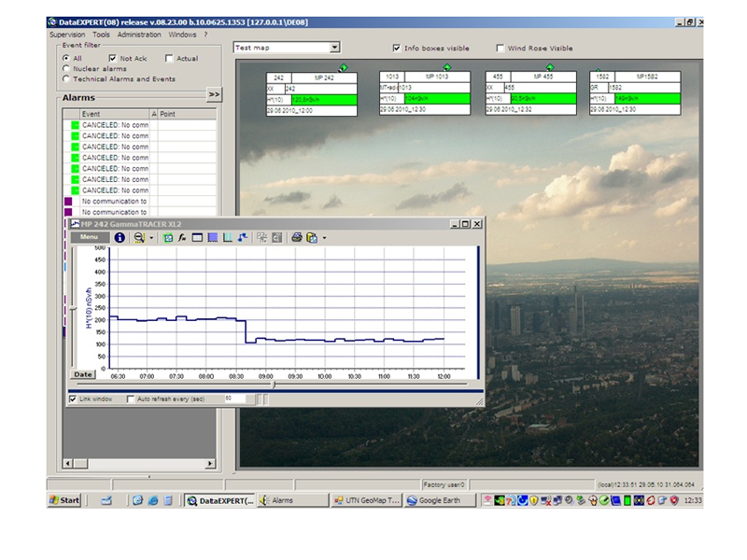Open the data table grid view
Image resolution: width=747 pixels, height=560 pixels.
point(196,237)
